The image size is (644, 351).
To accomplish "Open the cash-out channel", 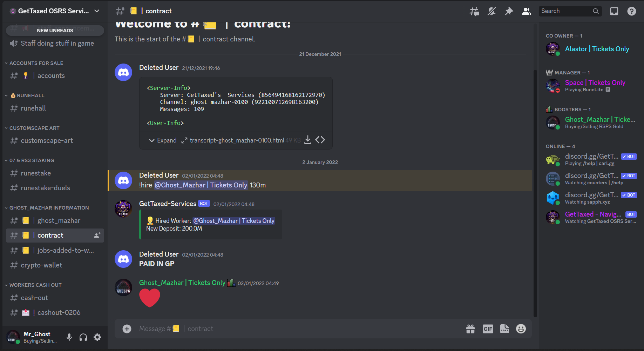I will pyautogui.click(x=55, y=298).
